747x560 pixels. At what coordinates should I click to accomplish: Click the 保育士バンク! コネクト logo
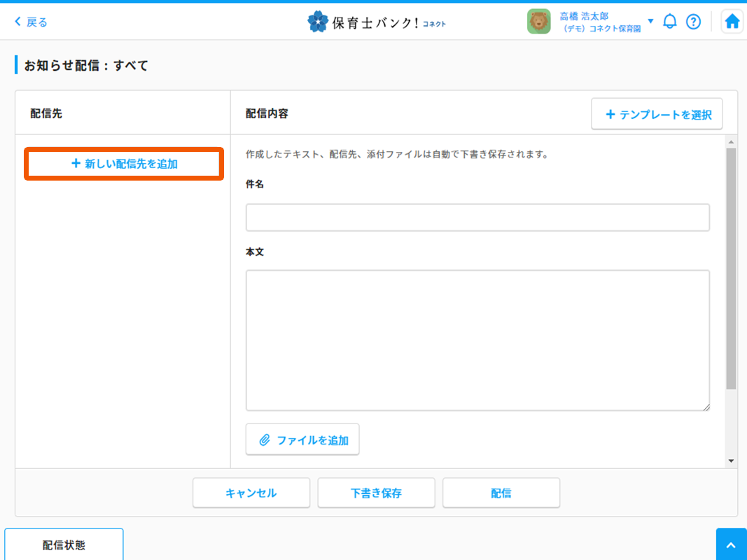[377, 22]
